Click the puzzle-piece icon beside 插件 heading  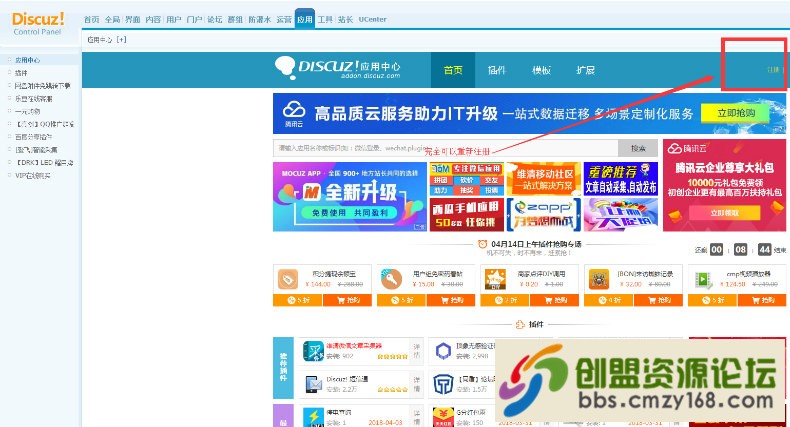pos(520,325)
